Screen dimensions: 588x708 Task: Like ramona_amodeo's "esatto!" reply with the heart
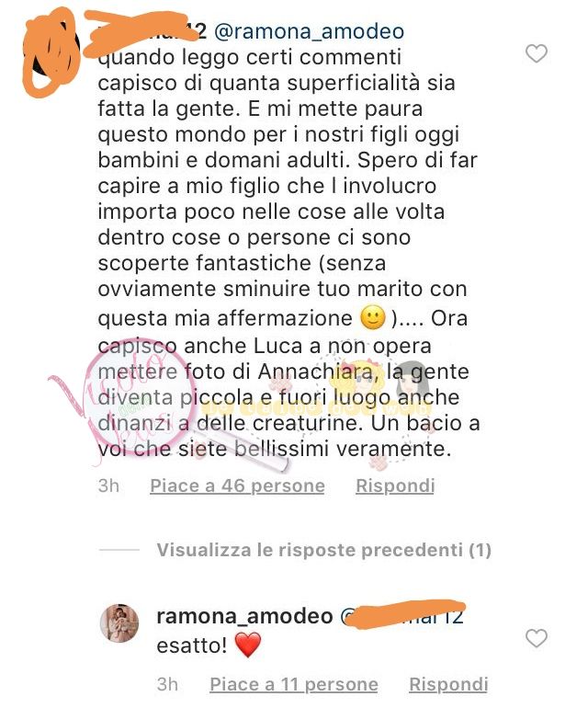[x=537, y=638]
